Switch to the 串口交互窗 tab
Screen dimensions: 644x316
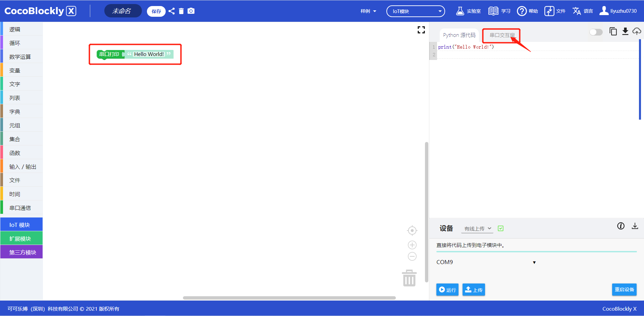502,35
